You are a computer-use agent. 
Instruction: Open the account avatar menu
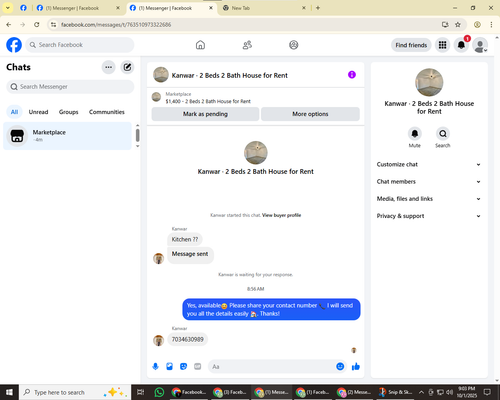(480, 45)
